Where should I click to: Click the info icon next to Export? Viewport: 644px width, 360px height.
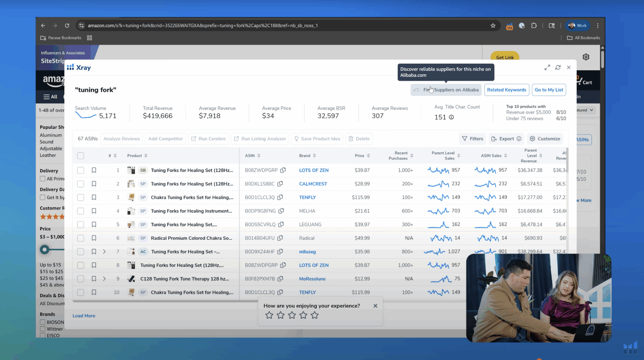[519, 139]
